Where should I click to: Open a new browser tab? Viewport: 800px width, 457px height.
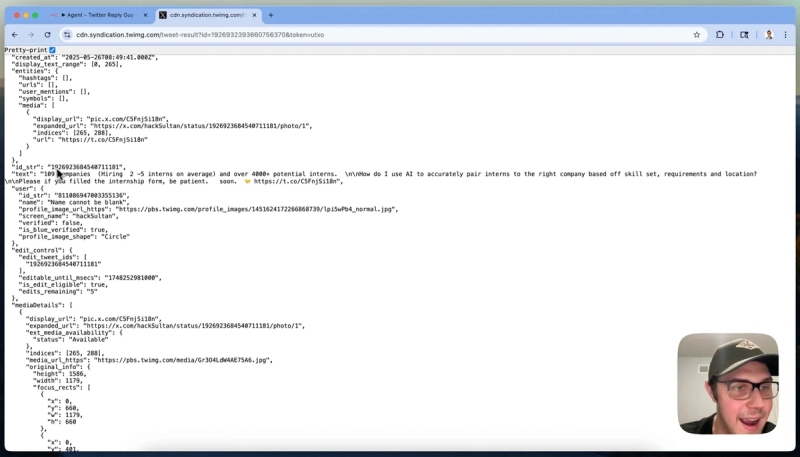pyautogui.click(x=271, y=15)
